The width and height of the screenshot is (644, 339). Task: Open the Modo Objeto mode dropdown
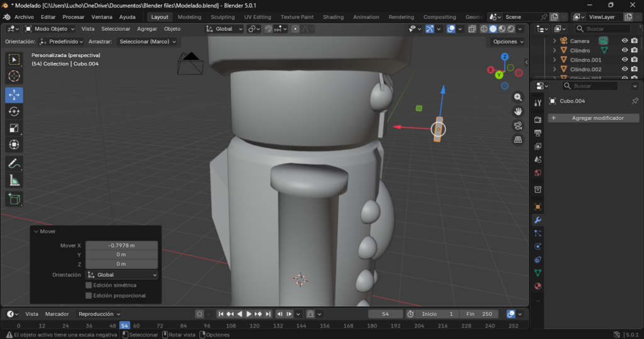tap(50, 29)
